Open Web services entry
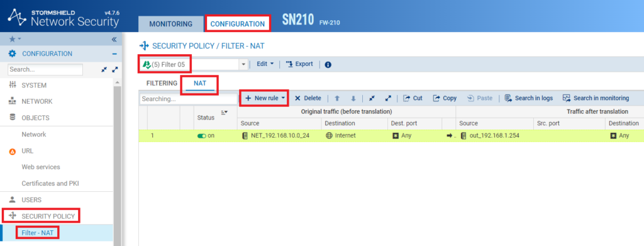This screenshot has height=246, width=644. click(x=41, y=167)
